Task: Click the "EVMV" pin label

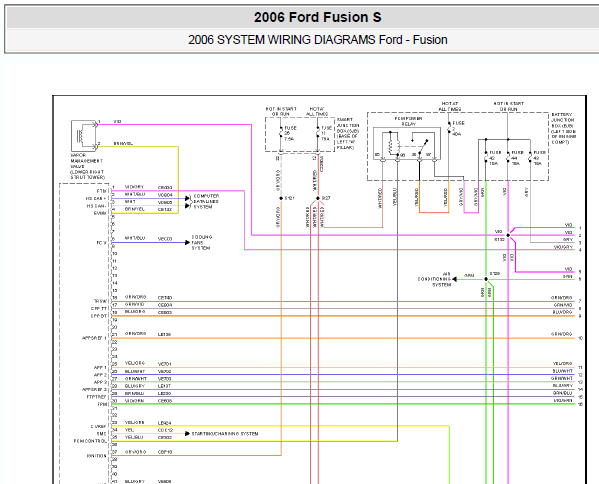Action: [100, 213]
